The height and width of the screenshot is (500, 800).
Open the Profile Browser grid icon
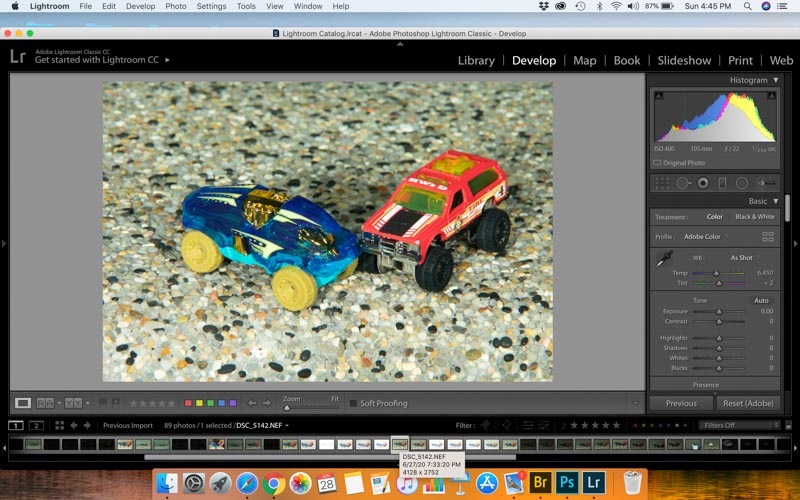767,236
